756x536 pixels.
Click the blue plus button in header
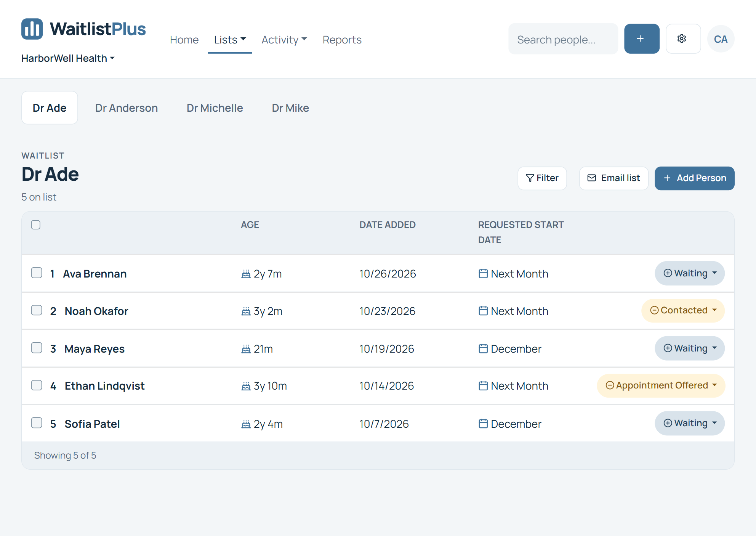[x=642, y=39]
